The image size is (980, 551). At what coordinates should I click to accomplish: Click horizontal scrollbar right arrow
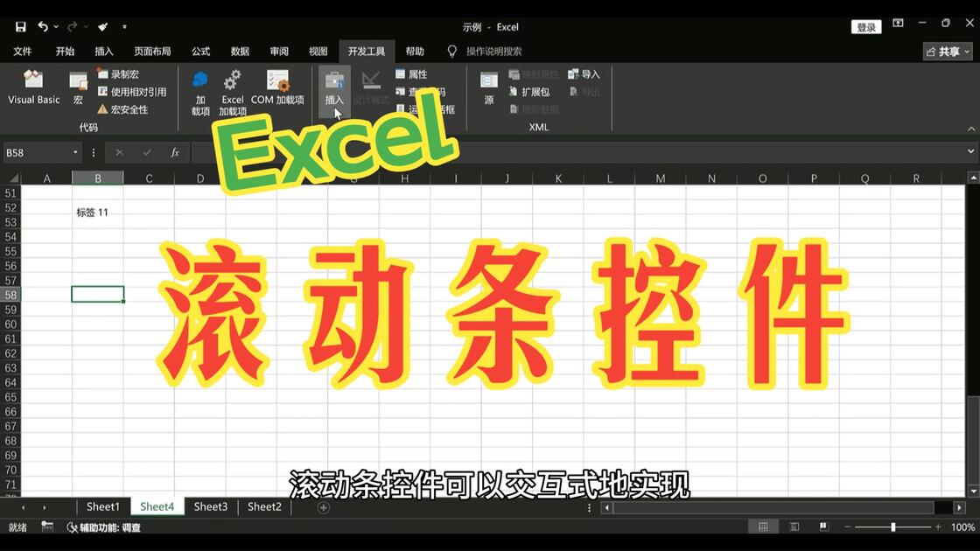point(959,508)
